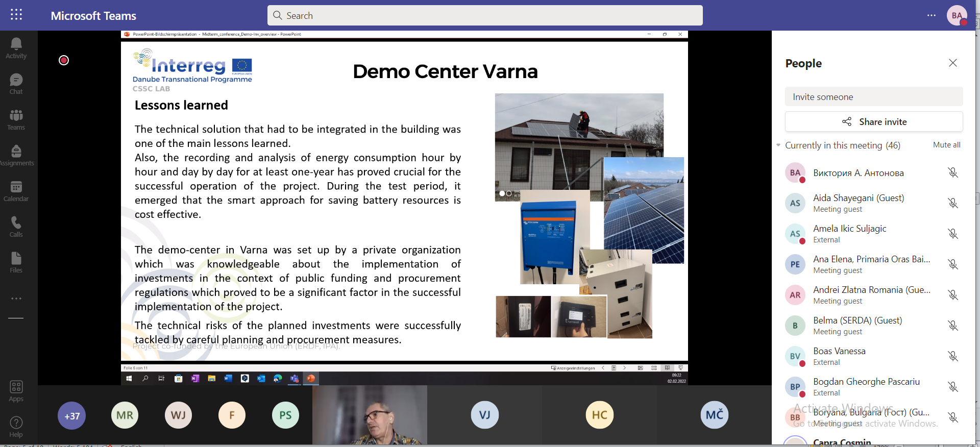Click the Share invite button
980x447 pixels.
[x=874, y=121]
